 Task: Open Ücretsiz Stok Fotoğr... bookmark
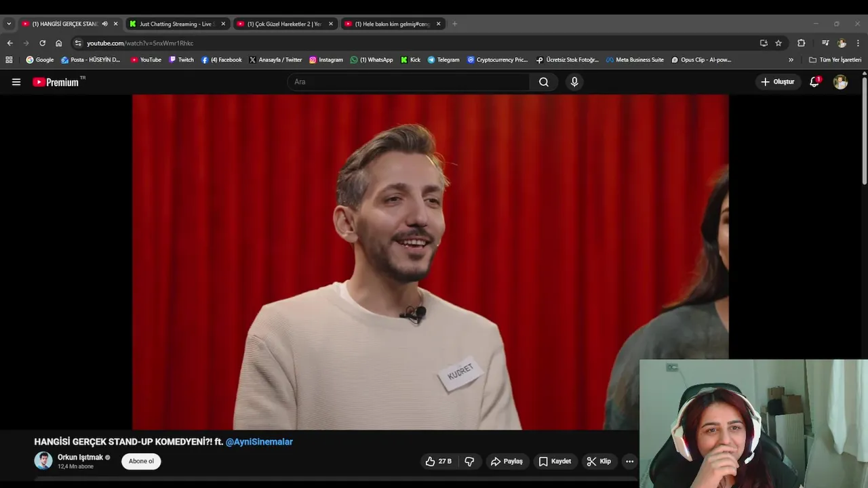point(568,60)
